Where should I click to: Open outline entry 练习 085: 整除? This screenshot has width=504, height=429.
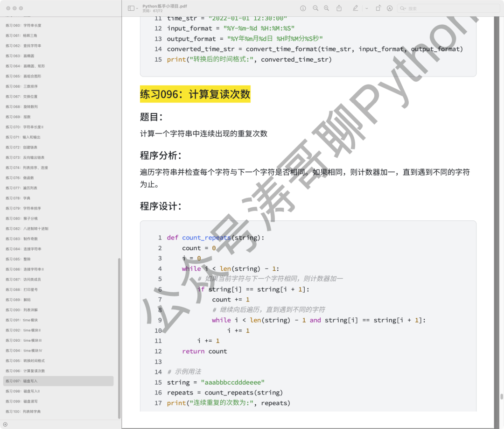[x=18, y=260]
